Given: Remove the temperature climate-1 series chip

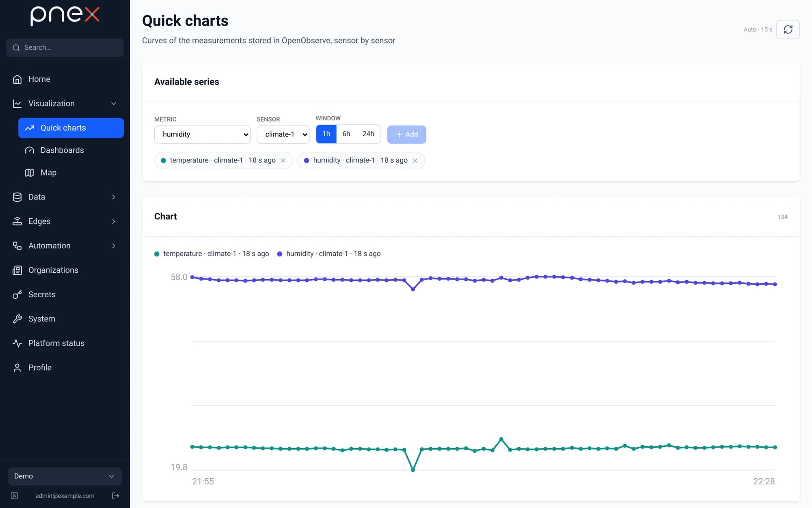Looking at the screenshot, I should tap(283, 161).
